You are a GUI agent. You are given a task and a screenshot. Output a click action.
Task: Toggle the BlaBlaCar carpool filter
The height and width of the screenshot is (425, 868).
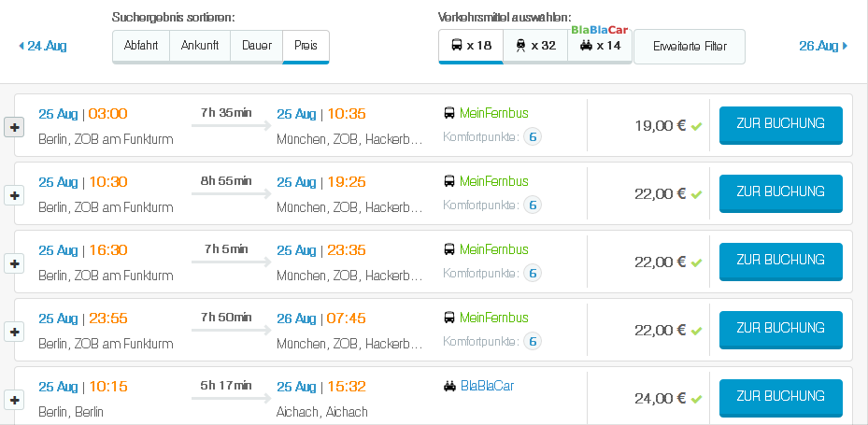coord(600,46)
